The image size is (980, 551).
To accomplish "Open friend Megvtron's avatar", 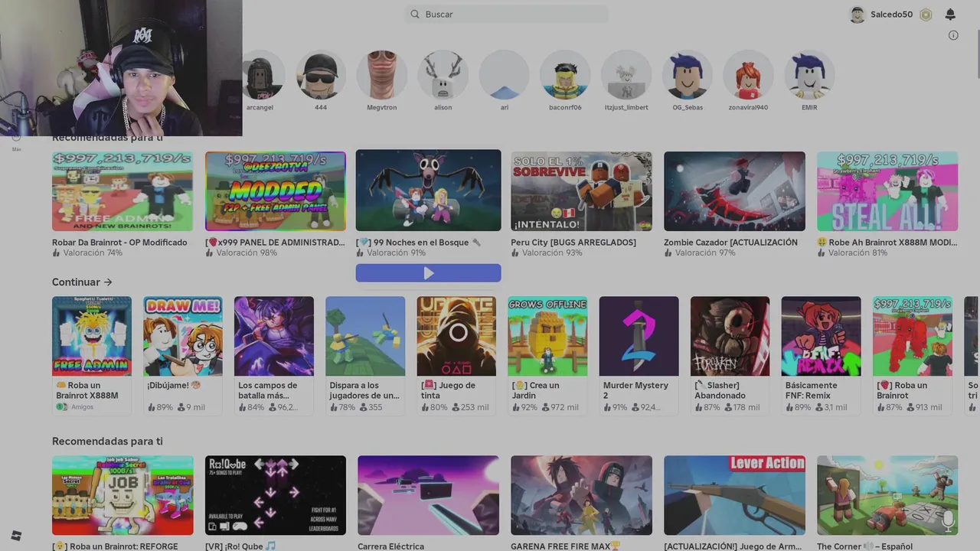I will click(381, 75).
